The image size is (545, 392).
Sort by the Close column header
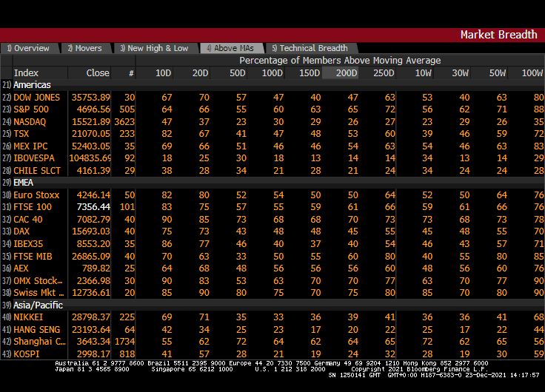click(x=97, y=73)
